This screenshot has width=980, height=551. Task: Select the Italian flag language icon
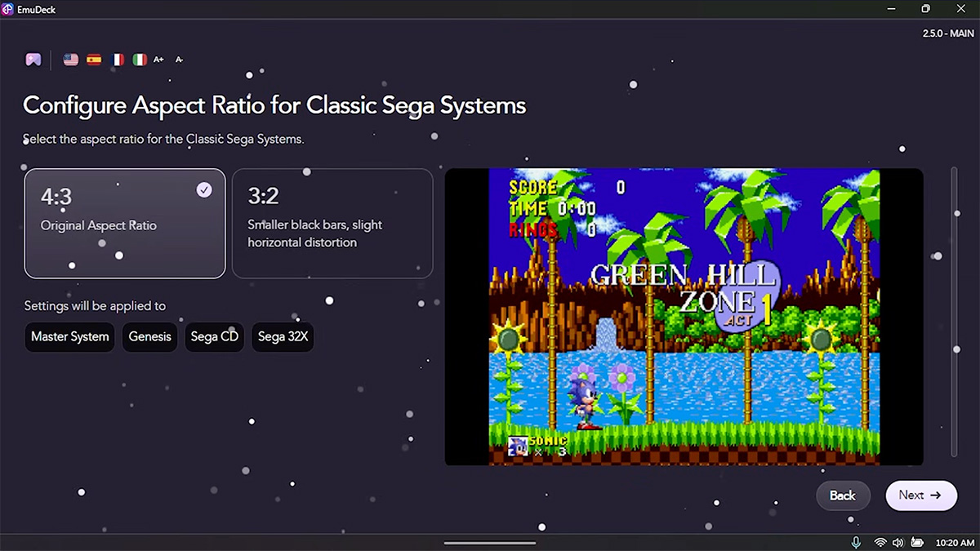[139, 59]
